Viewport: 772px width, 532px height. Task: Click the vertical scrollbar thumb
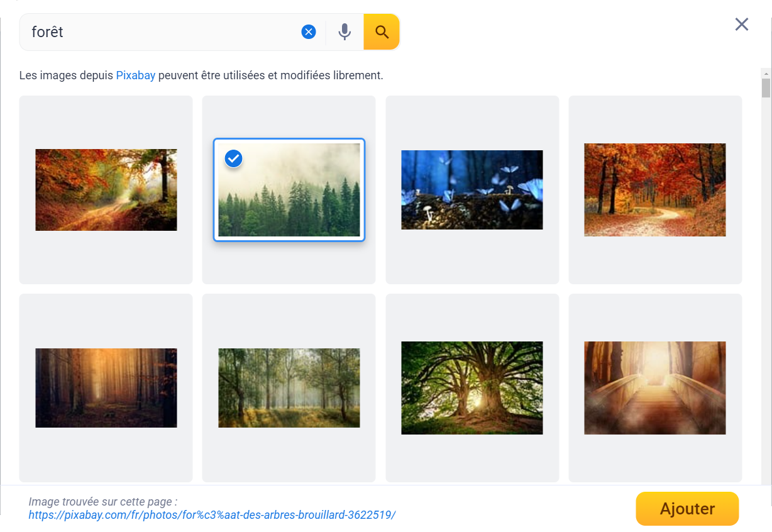pos(766,87)
